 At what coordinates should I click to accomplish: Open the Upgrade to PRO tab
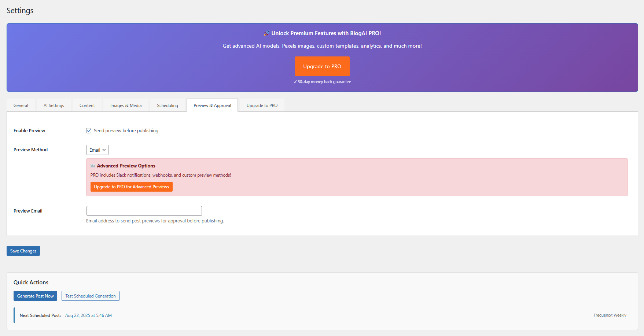pos(261,105)
